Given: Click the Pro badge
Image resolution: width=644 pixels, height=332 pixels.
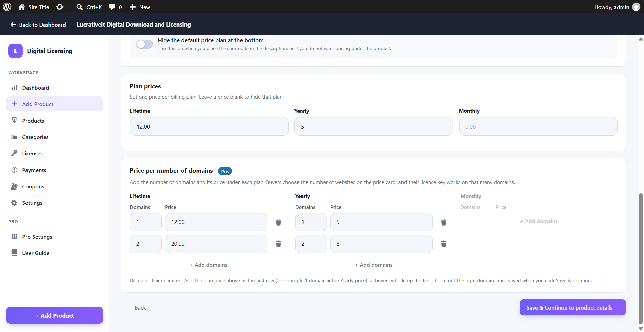Looking at the screenshot, I should pyautogui.click(x=225, y=171).
